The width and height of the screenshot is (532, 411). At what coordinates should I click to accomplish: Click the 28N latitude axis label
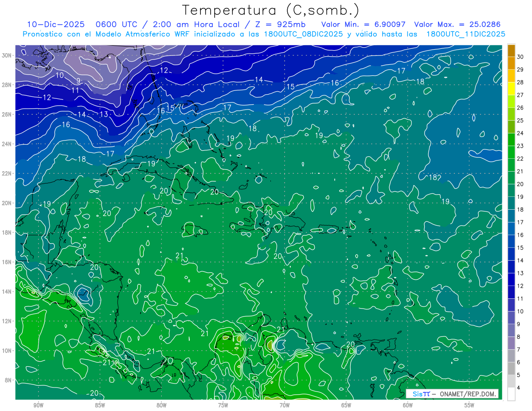7,85
